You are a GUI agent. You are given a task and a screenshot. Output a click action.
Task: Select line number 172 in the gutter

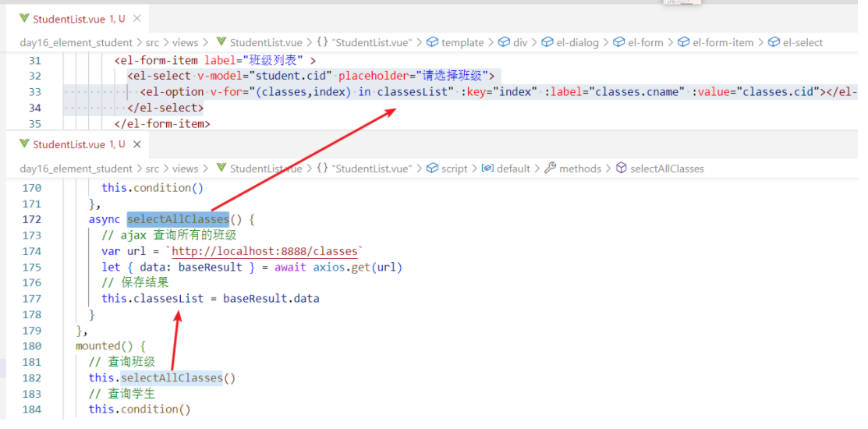click(x=32, y=219)
